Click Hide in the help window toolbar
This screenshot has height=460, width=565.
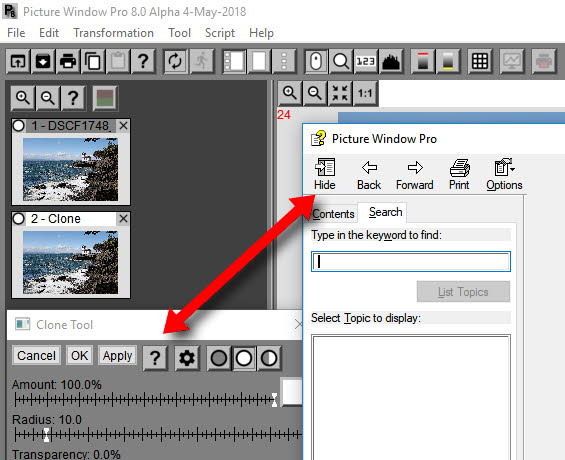click(x=324, y=174)
